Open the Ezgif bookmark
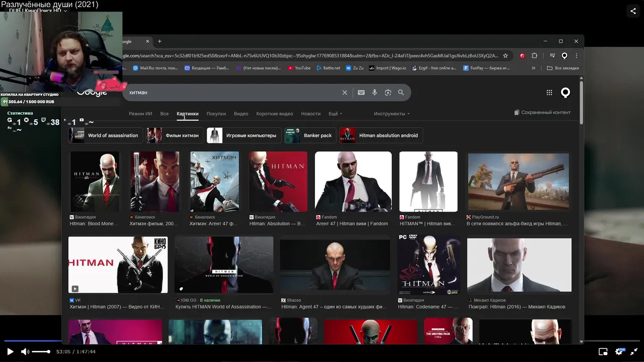This screenshot has height=362, width=644. tap(434, 68)
